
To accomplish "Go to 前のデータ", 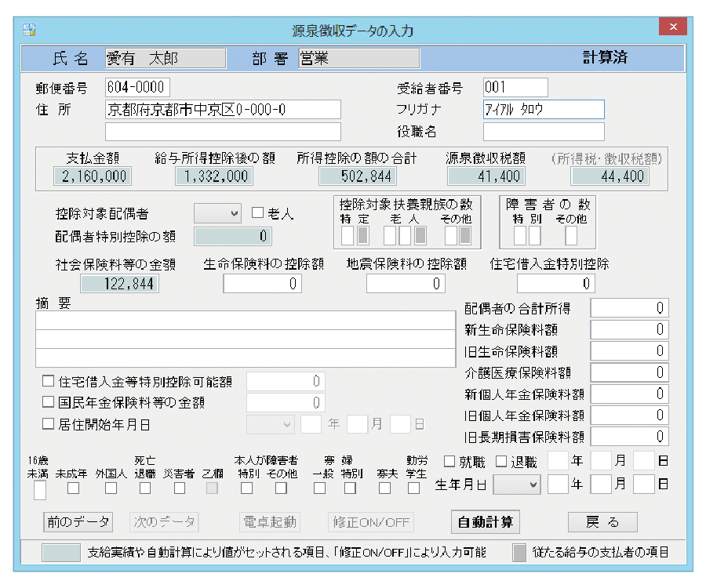I will [77, 522].
